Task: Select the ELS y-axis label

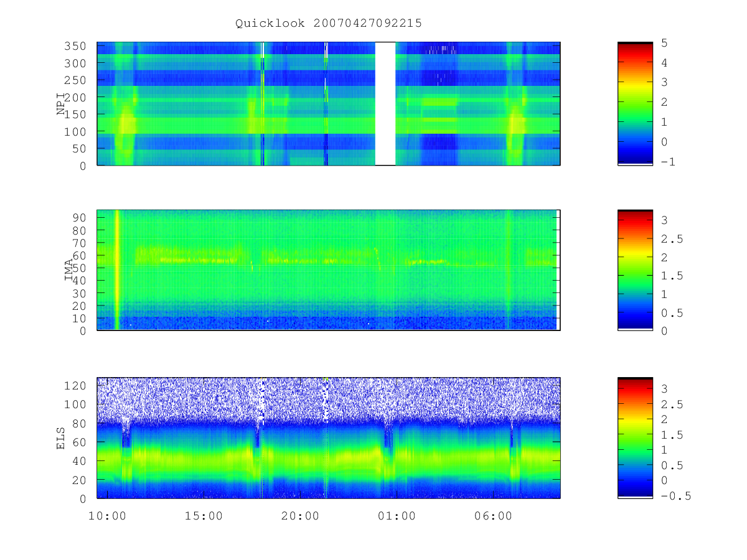Action: coord(62,438)
